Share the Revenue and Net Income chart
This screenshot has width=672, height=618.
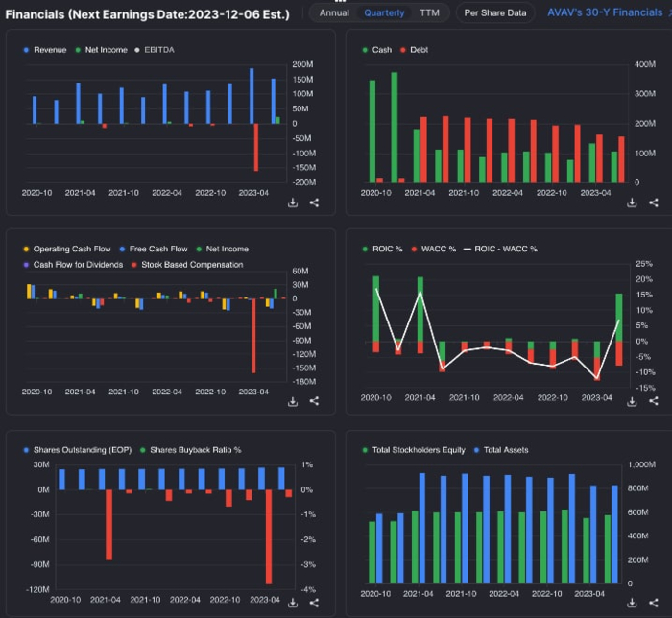tap(314, 203)
